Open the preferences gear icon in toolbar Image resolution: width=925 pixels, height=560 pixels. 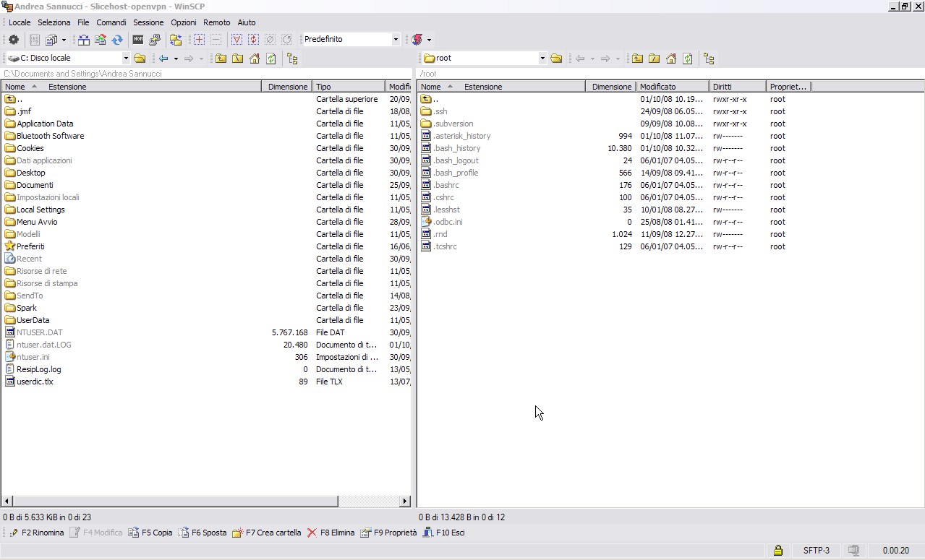pos(13,40)
